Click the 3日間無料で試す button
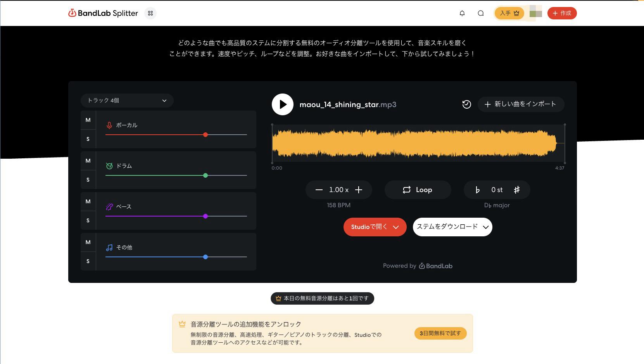This screenshot has width=644, height=364. (x=440, y=333)
